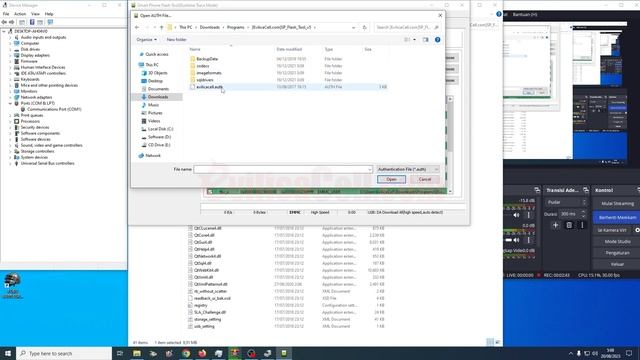Click the File name input field
Screen dimensions: 640x360
283,169
